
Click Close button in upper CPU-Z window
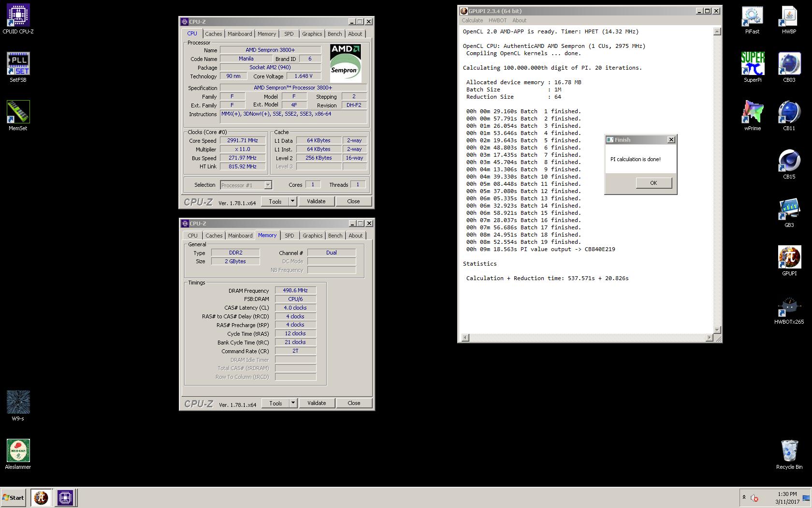click(x=353, y=201)
